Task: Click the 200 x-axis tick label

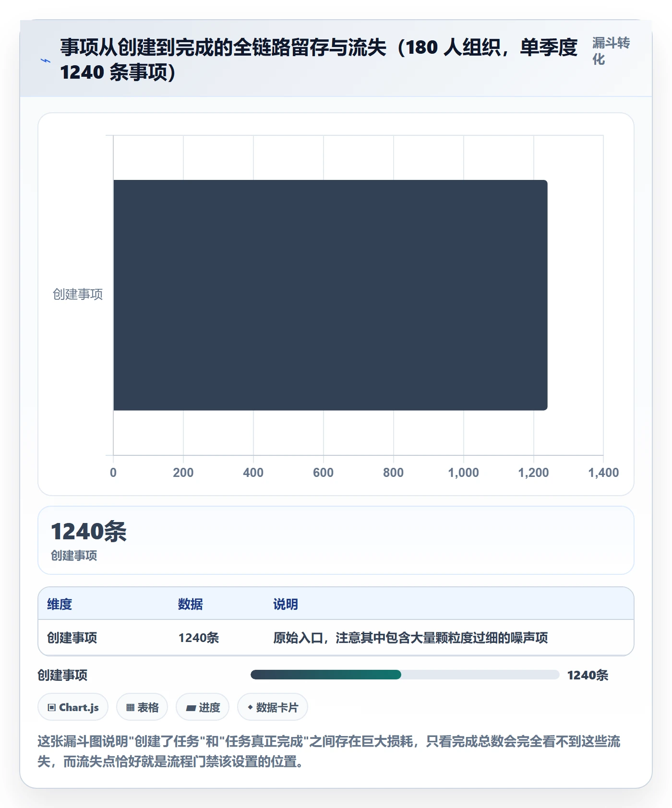Action: click(x=183, y=473)
